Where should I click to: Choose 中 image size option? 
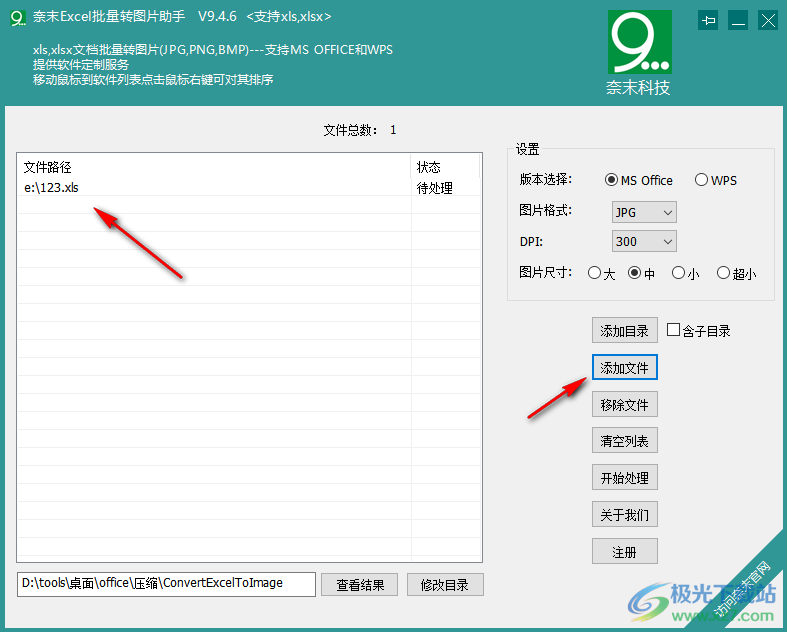point(641,273)
